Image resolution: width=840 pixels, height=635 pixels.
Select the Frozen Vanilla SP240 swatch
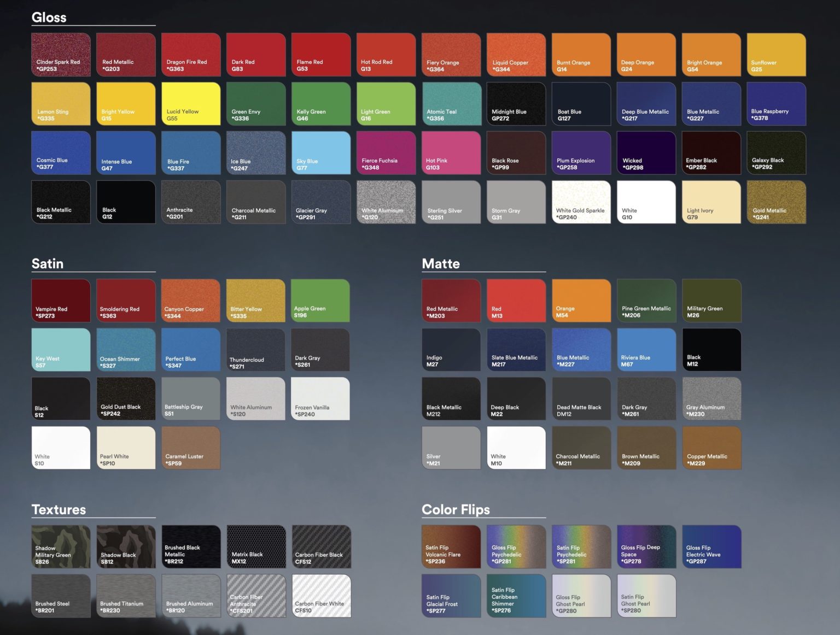(320, 399)
